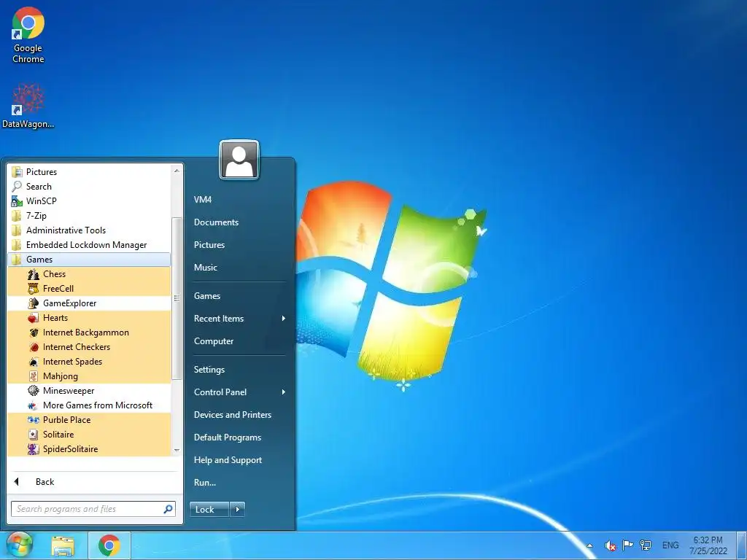Viewport: 747px width, 560px height.
Task: Start the Hearts card game
Action: [88, 318]
